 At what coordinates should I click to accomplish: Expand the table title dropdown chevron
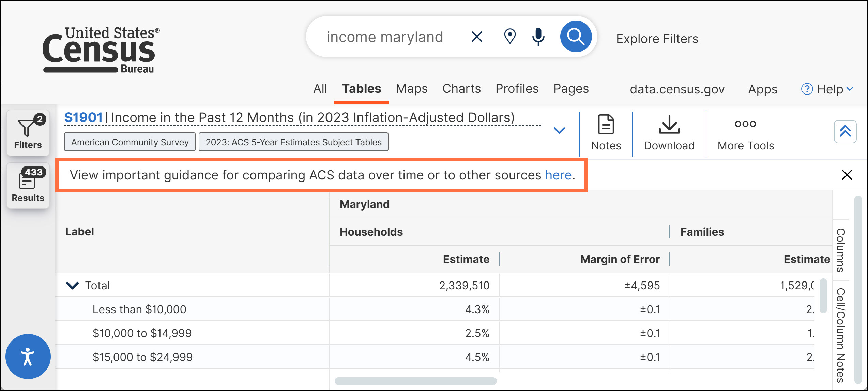point(559,130)
